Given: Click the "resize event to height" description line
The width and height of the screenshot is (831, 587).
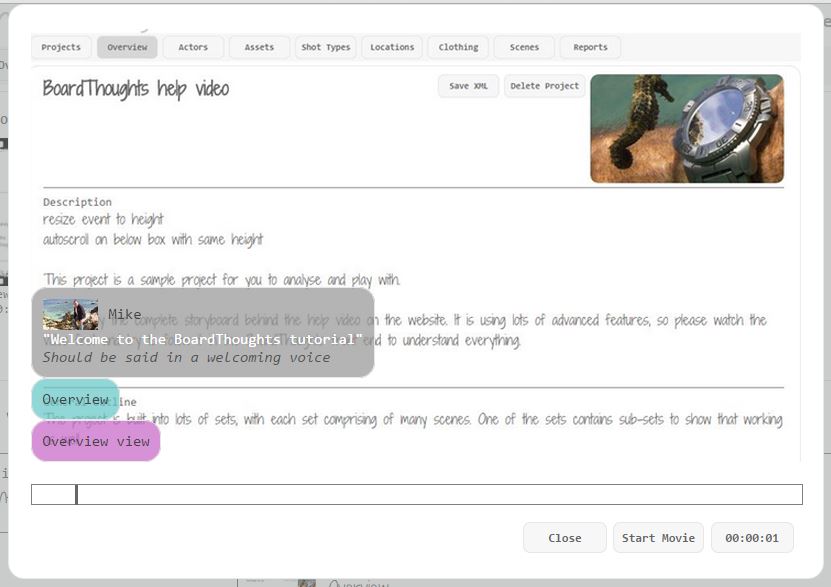Looking at the screenshot, I should (103, 219).
